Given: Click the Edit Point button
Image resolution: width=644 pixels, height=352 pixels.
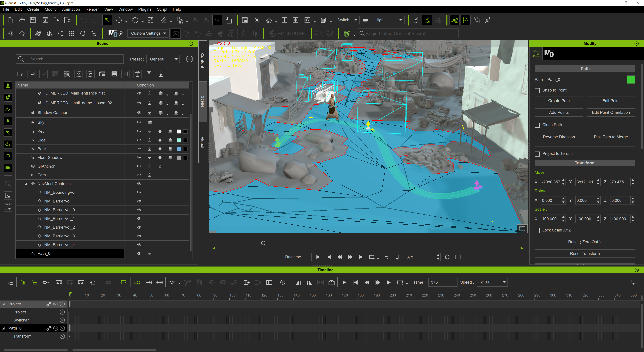Looking at the screenshot, I should tap(611, 101).
